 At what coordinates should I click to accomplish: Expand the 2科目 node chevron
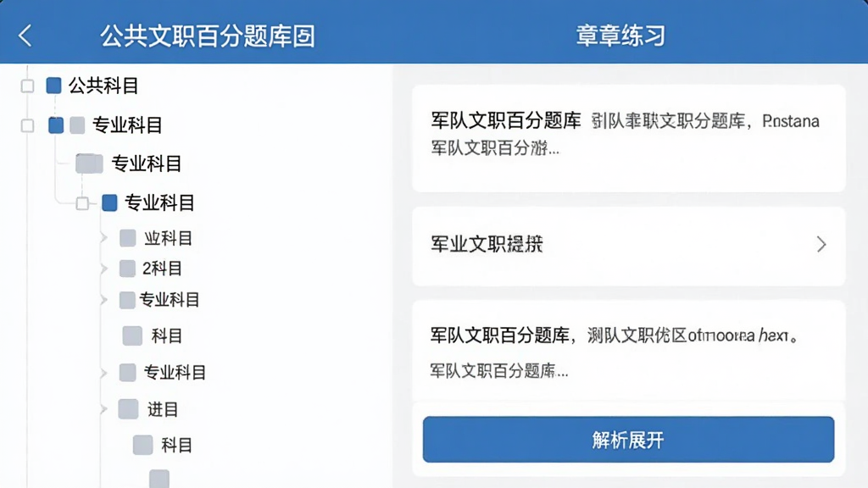[104, 269]
